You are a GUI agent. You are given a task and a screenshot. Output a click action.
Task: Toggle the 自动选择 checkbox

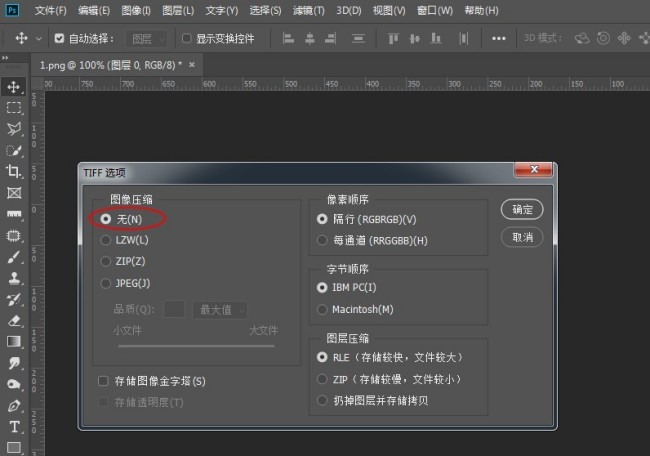coord(59,39)
